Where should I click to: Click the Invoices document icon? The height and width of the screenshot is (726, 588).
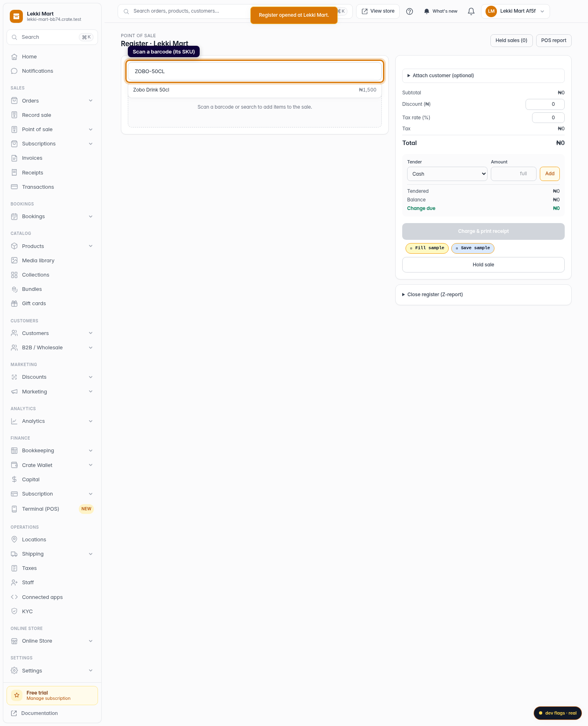14,158
